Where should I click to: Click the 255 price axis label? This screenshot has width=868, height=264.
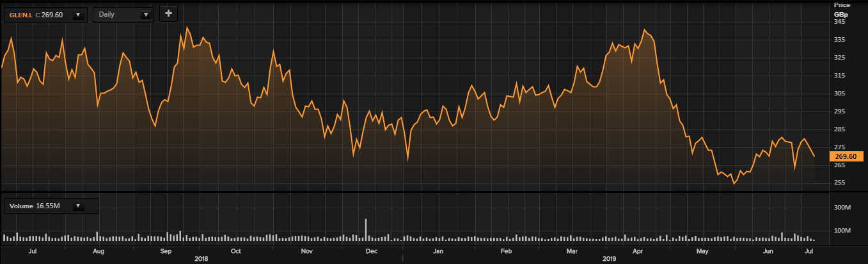[839, 183]
